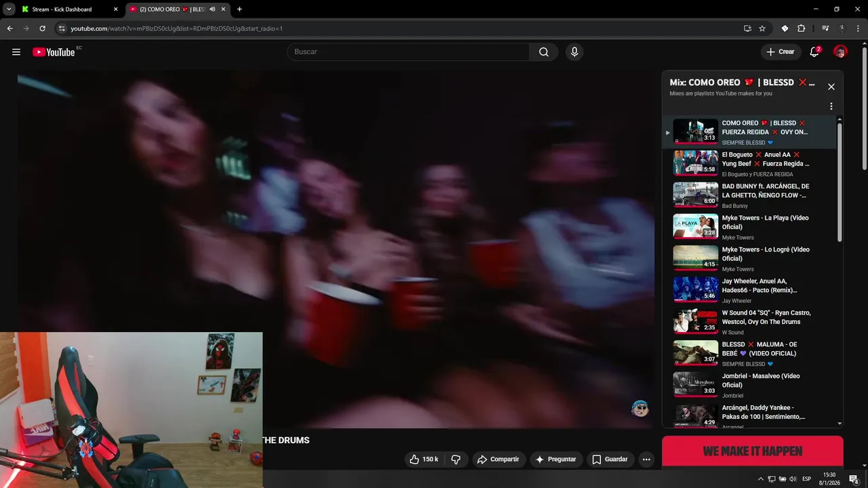Open the battery status tray icon

tap(783, 479)
